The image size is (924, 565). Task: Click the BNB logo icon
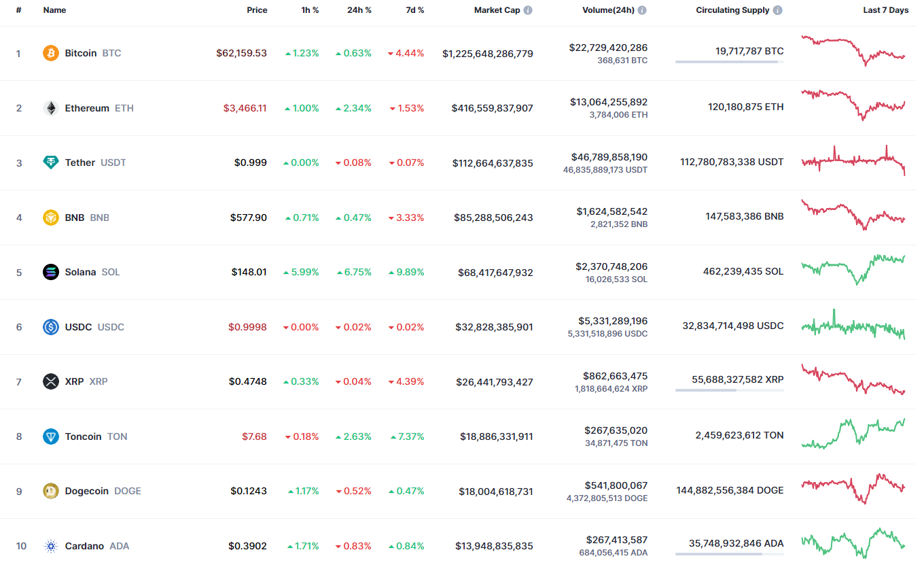coord(51,218)
